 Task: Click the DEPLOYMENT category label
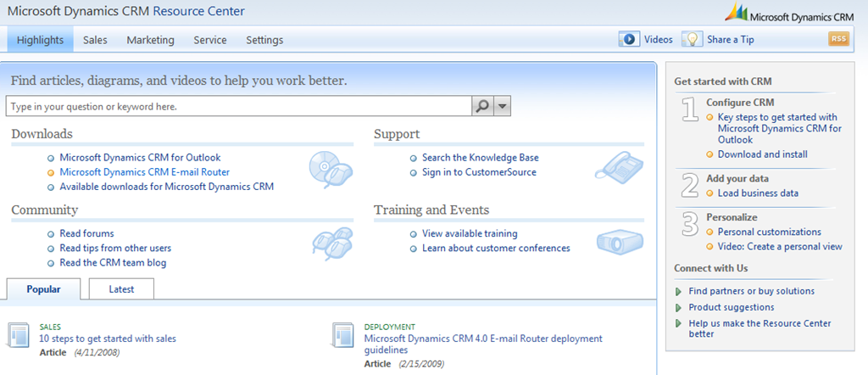click(x=390, y=327)
